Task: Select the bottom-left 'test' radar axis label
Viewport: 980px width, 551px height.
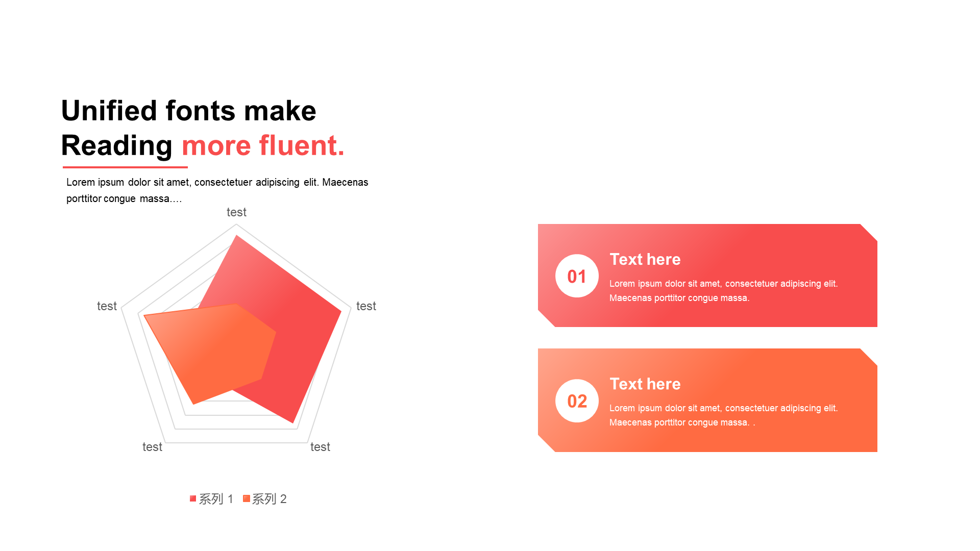Action: click(152, 447)
